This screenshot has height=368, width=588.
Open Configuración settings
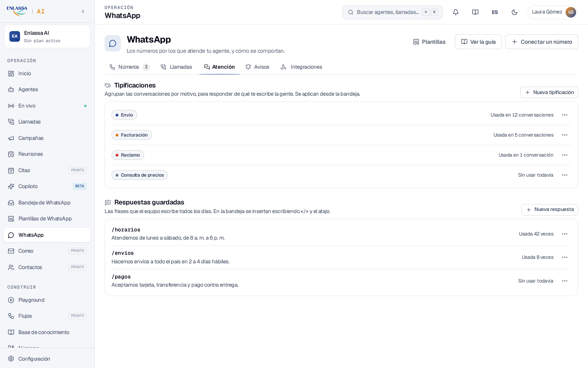pyautogui.click(x=47, y=359)
